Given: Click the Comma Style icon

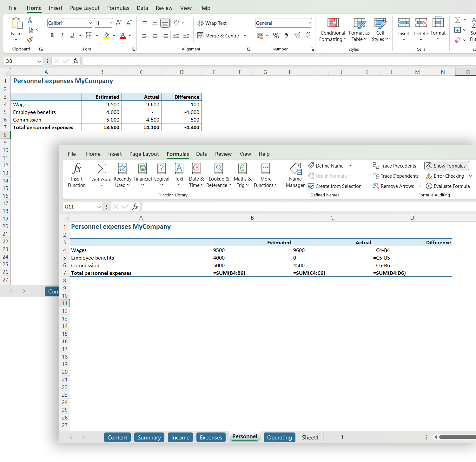Looking at the screenshot, I should coord(286,36).
